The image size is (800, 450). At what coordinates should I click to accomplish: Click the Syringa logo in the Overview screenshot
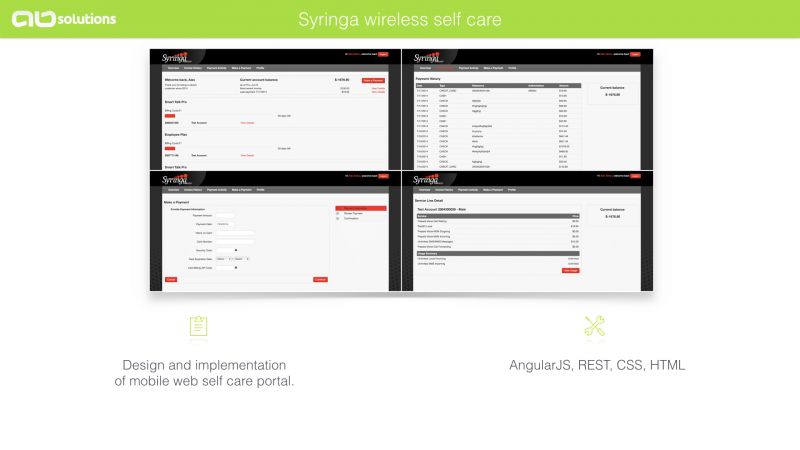pyautogui.click(x=177, y=57)
